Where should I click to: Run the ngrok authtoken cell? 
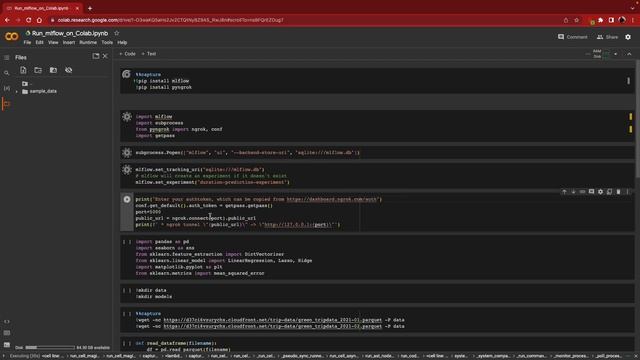127,199
